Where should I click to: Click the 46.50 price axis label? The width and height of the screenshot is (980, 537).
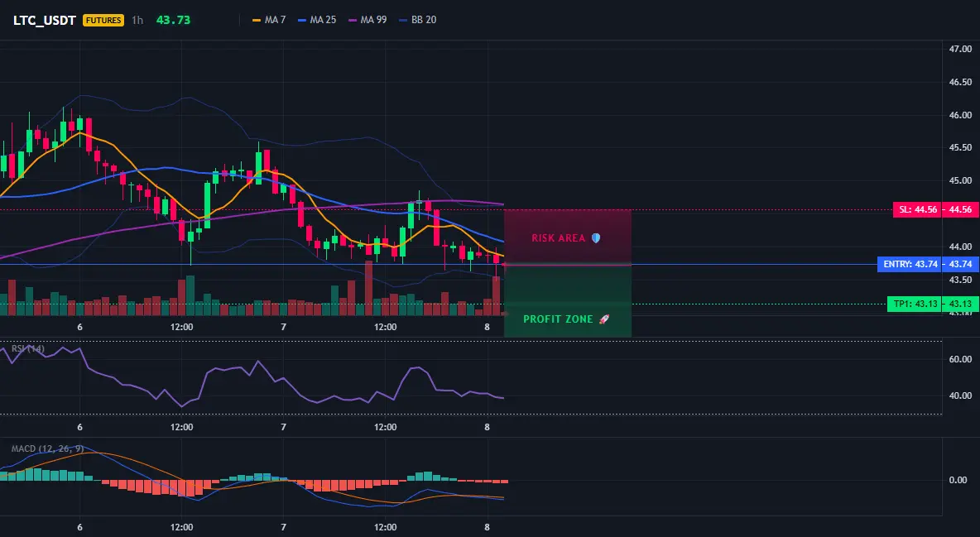pos(960,82)
